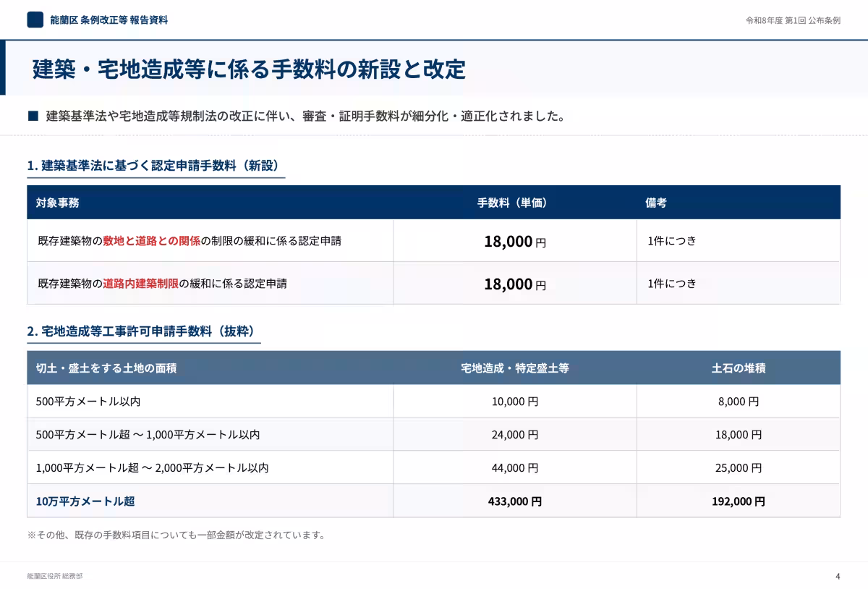Select the 433,000 円 cell
This screenshot has height=589, width=868.
coord(514,501)
